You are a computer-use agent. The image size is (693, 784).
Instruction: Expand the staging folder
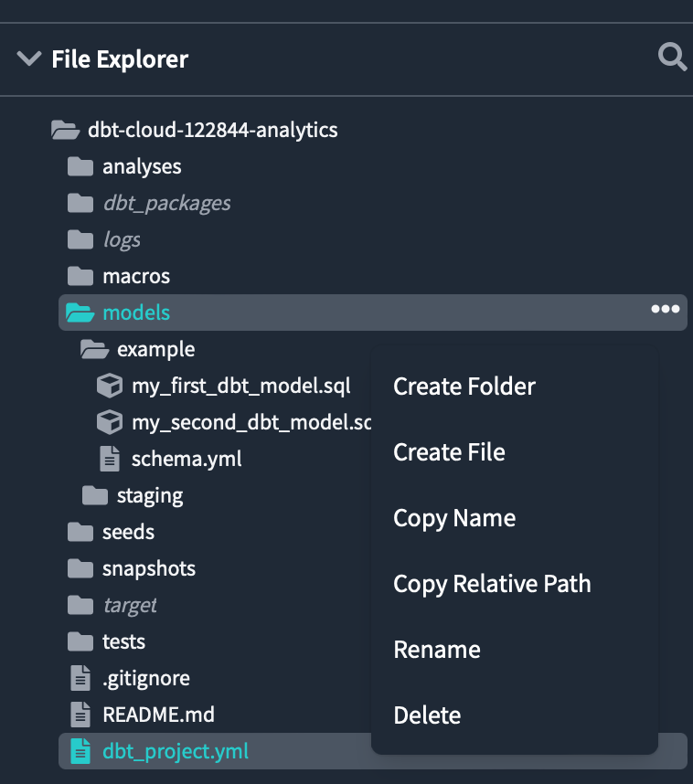click(x=94, y=495)
